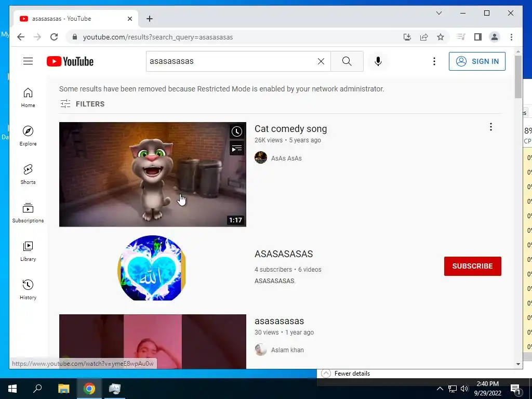Open Aslam khan channel name link
Viewport: 532px width, 399px height.
coord(287,350)
